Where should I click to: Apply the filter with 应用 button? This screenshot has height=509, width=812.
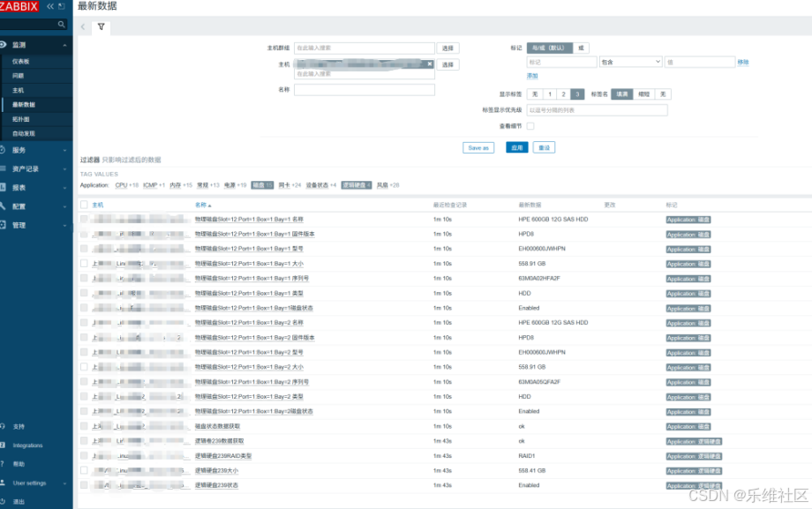517,147
